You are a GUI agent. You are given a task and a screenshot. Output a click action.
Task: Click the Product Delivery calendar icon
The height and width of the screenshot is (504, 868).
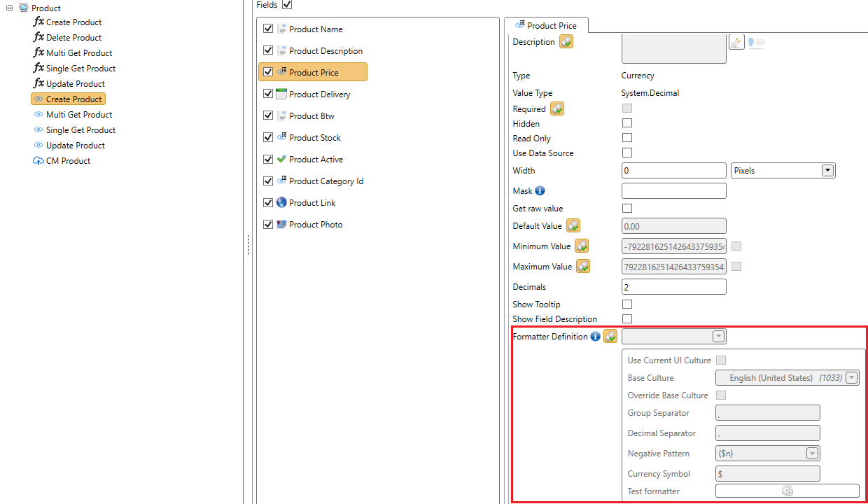tap(281, 94)
